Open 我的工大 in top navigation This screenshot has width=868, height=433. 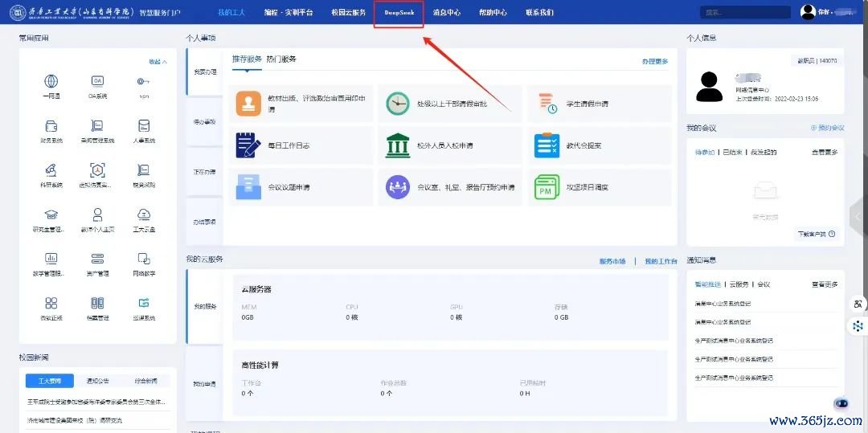pos(231,12)
